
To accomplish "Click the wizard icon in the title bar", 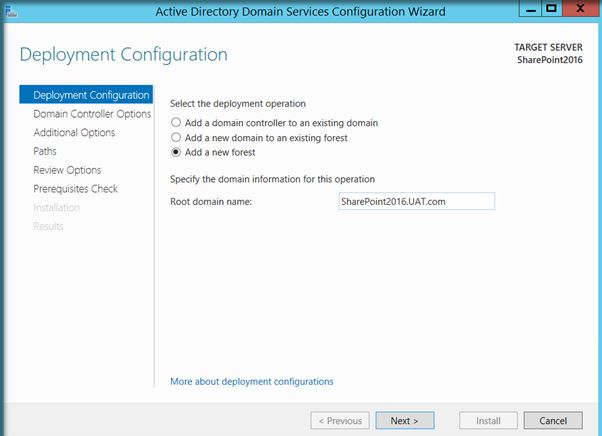I will (9, 11).
